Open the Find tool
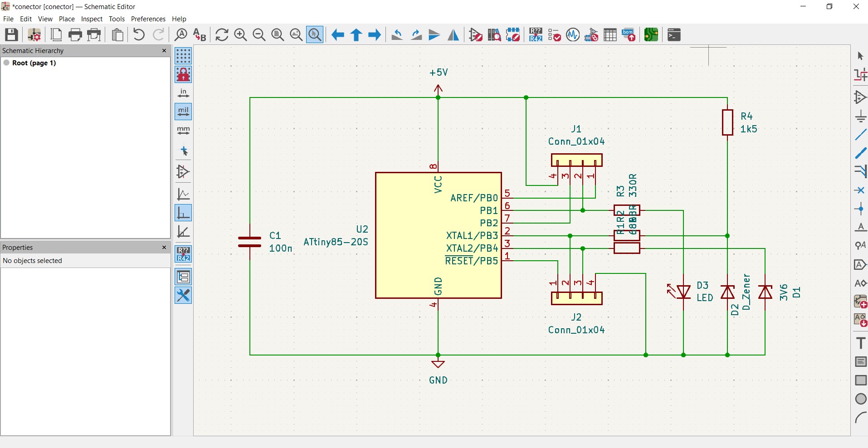This screenshot has width=868, height=448. tap(181, 34)
